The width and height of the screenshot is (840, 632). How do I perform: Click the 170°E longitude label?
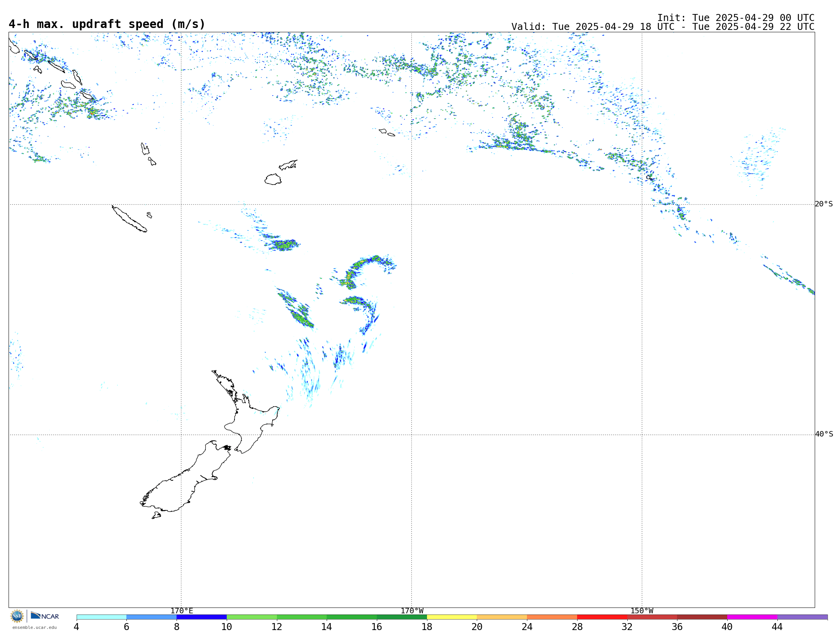(x=182, y=611)
